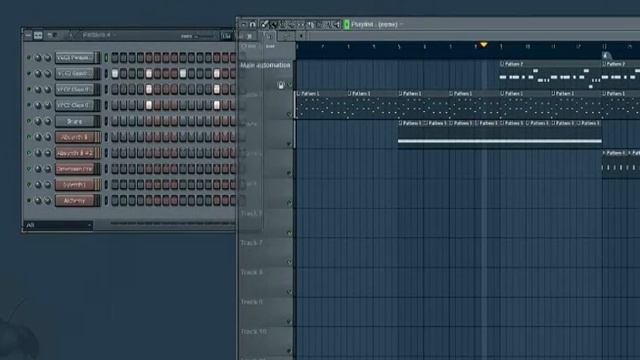Mute the Absynth 5 channel LED

tap(29, 137)
